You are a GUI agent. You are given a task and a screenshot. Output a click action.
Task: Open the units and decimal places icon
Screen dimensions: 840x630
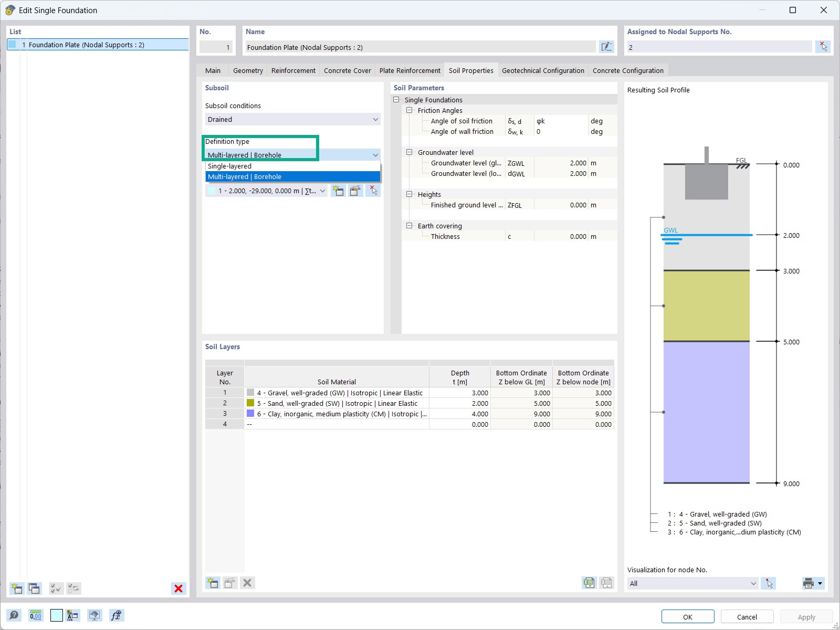(36, 615)
